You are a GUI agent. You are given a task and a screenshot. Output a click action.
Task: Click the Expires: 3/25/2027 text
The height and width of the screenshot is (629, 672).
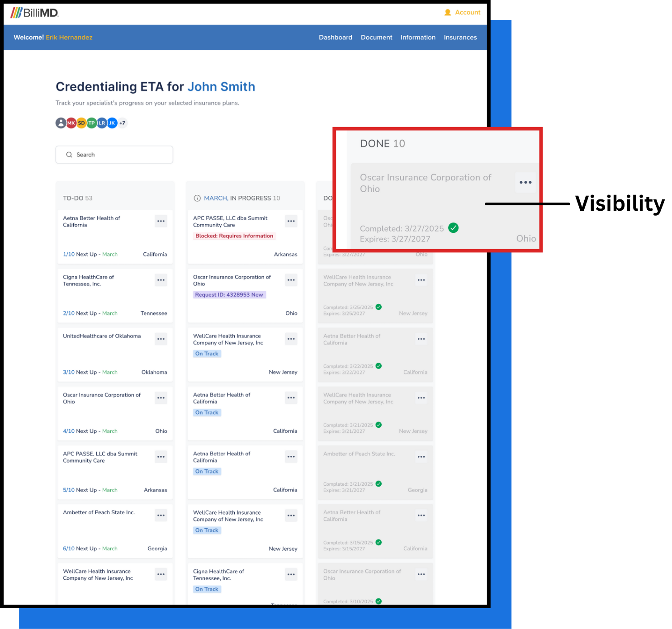pyautogui.click(x=344, y=313)
